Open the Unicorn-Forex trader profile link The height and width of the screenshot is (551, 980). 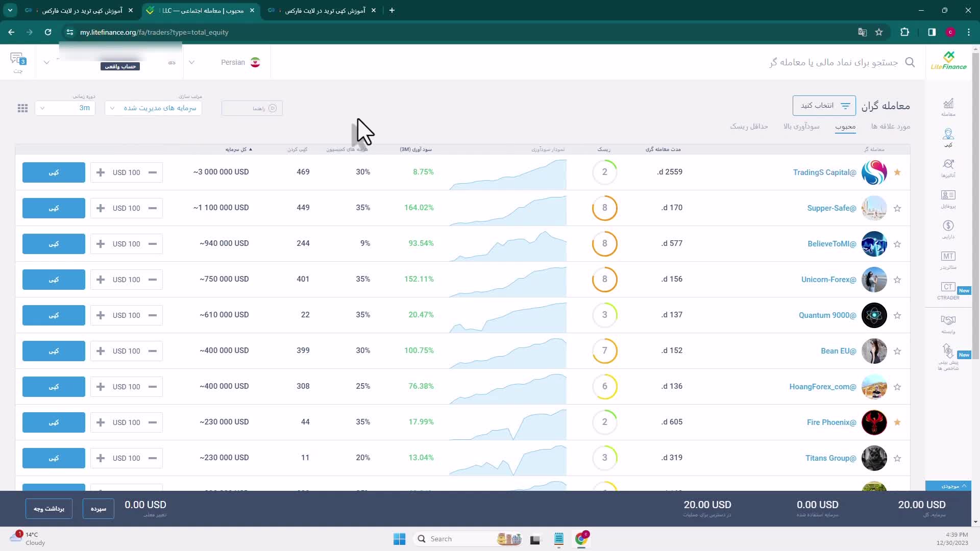[x=828, y=280]
